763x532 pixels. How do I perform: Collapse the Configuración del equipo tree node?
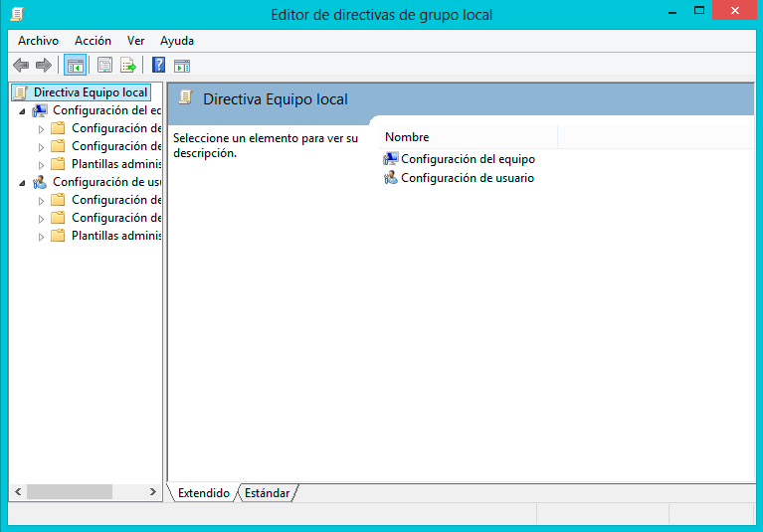[22, 111]
